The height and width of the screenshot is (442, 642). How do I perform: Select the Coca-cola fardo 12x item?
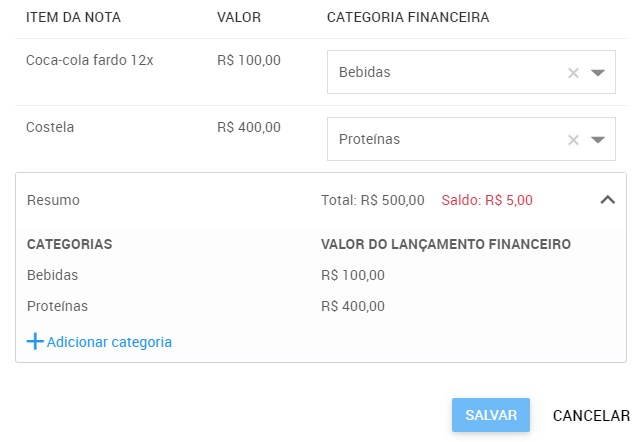(x=89, y=60)
